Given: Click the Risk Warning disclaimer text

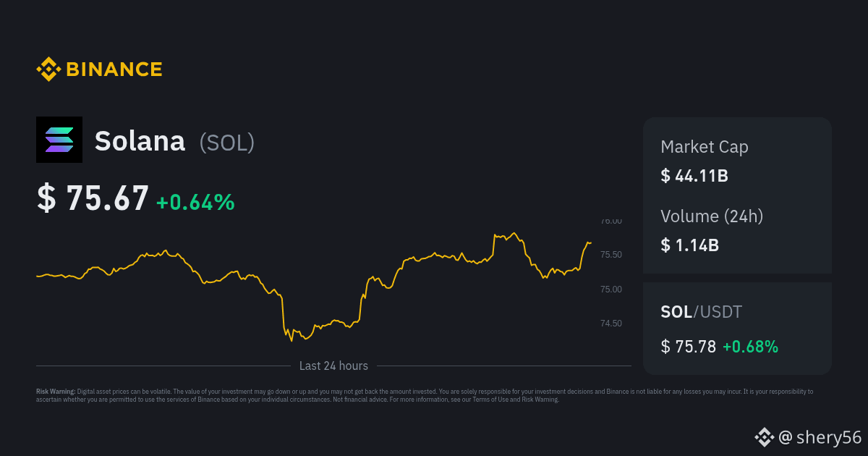Looking at the screenshot, I should click(425, 395).
